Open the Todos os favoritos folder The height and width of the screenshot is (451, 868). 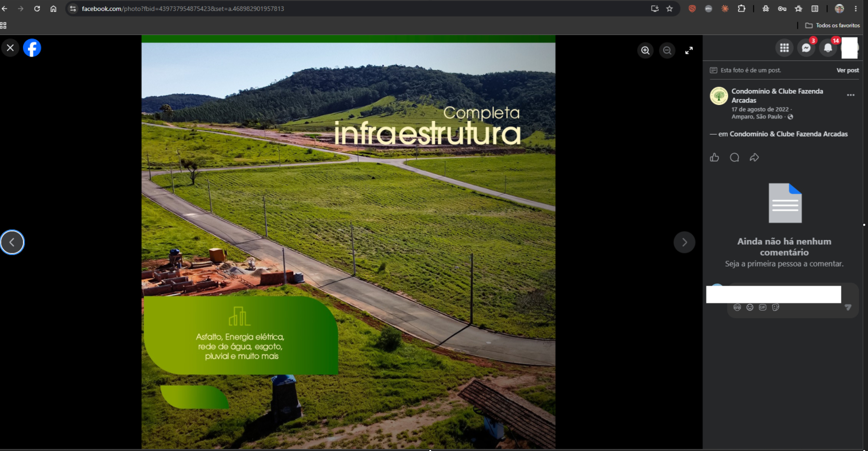point(833,25)
